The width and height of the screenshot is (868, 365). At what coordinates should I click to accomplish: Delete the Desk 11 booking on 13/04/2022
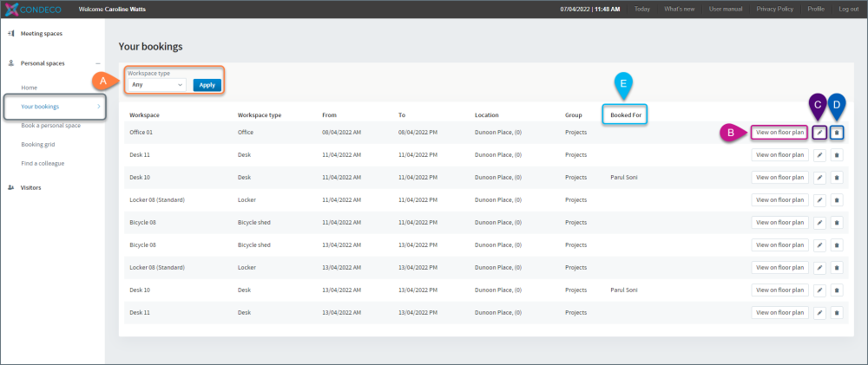pyautogui.click(x=837, y=312)
